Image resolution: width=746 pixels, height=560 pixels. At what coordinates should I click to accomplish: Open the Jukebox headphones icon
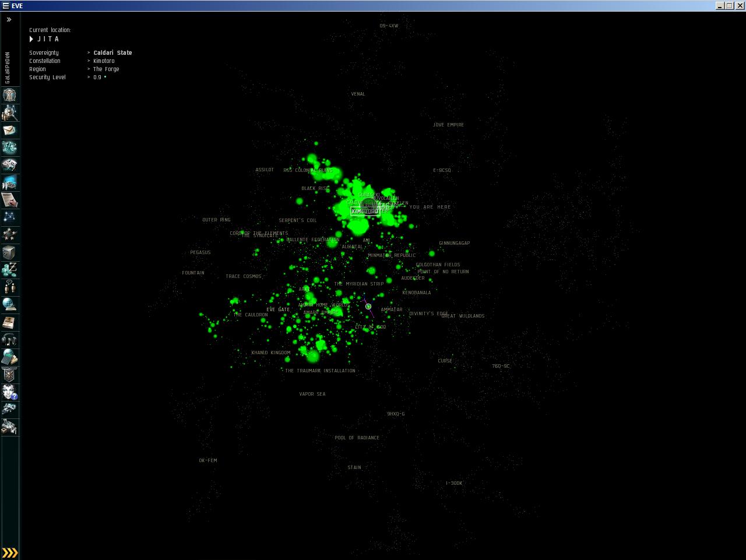(x=9, y=340)
